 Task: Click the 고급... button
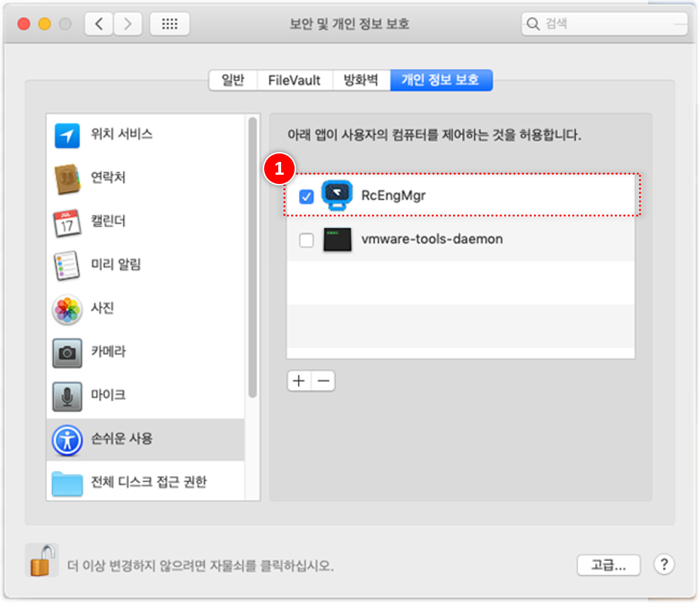point(608,565)
